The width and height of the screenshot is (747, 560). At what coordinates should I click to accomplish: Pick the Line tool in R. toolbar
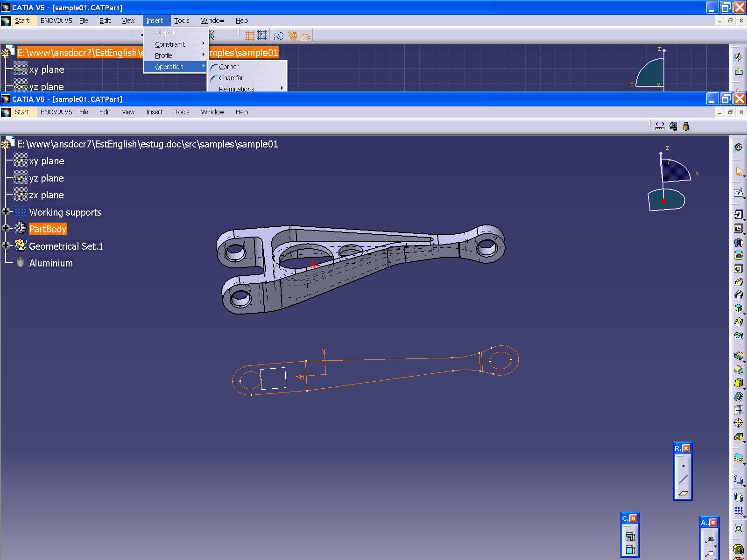point(683,479)
